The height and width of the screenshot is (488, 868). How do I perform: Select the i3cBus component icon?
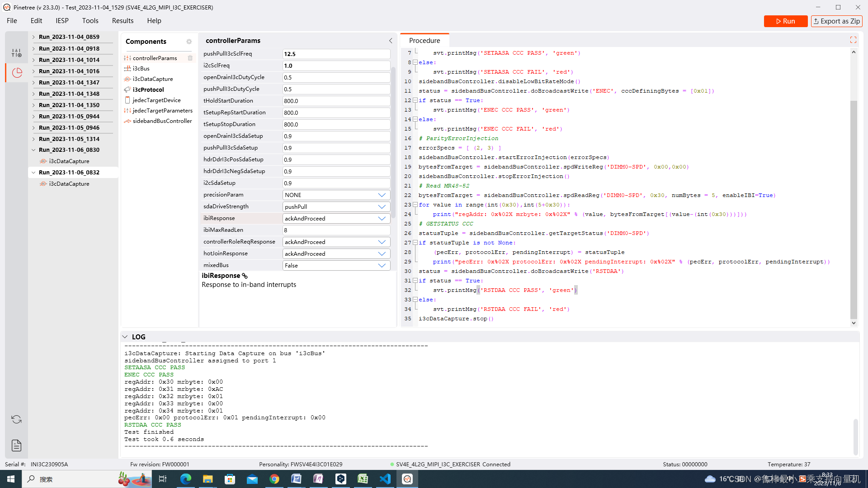click(x=127, y=68)
